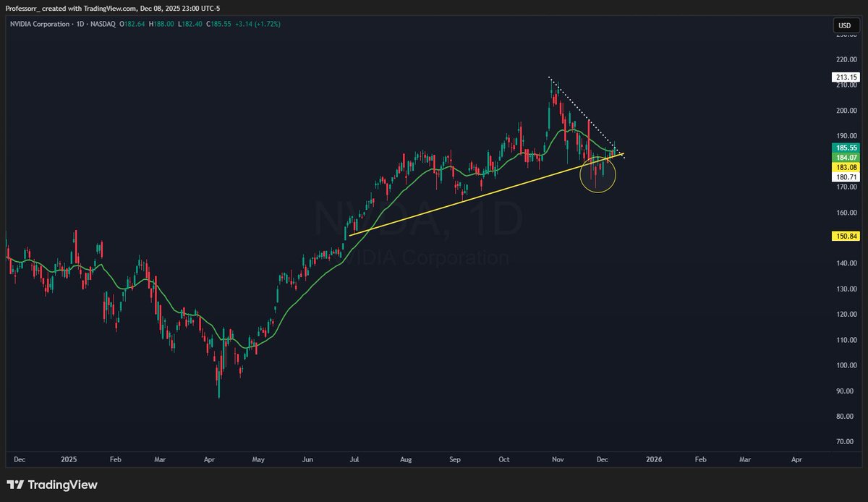Viewport: 868px width, 502px height.
Task: Click the 2026 label on time axis
Action: coord(654,459)
